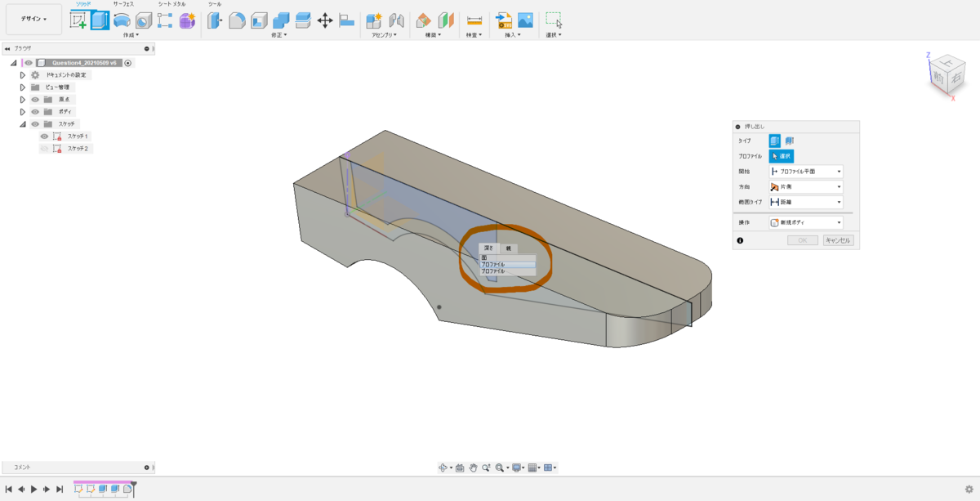
Task: Switch to the サーフェス tab
Action: point(125,4)
